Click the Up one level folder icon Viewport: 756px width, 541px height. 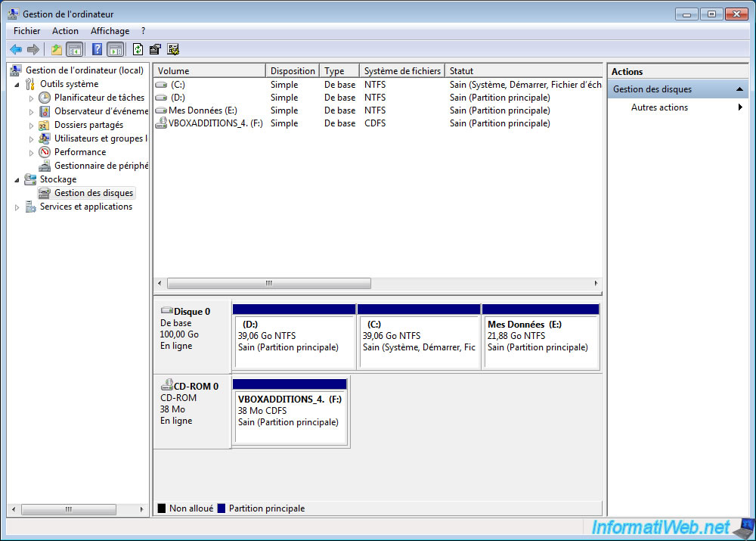tap(56, 49)
